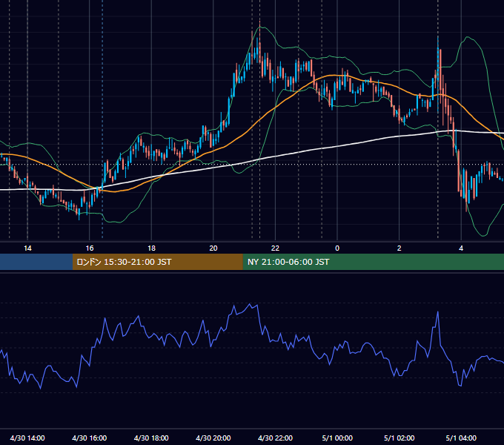Click the 4/30 22:00 date label
The image size is (504, 445).
(x=275, y=438)
